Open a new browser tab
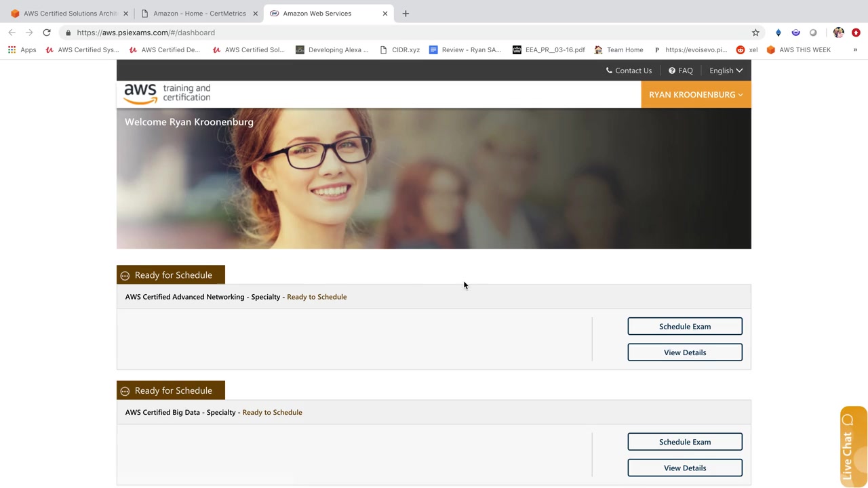The image size is (868, 488). coord(406,14)
